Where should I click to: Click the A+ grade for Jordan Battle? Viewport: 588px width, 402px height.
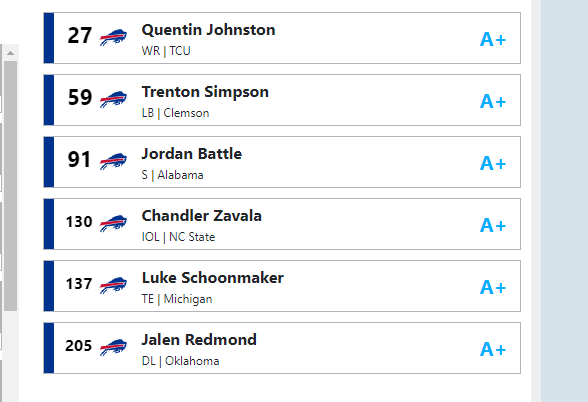pyautogui.click(x=493, y=164)
